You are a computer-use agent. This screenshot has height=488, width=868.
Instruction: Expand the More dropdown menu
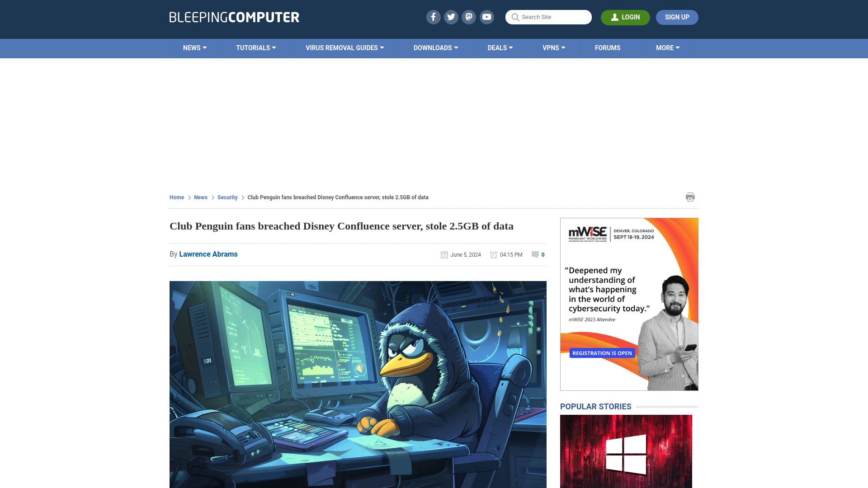pos(668,48)
